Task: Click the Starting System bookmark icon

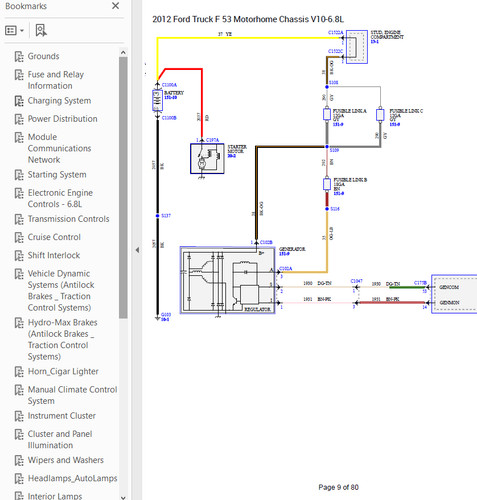Action: (x=19, y=175)
